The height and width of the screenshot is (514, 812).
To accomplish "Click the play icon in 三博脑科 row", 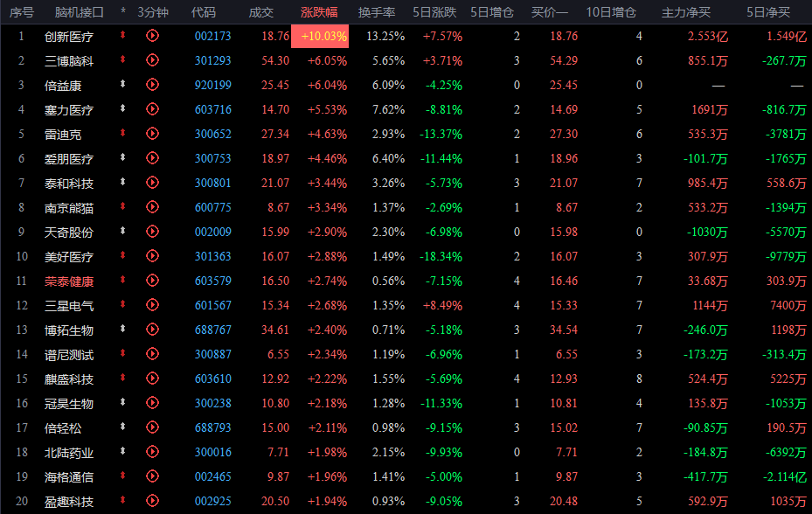I will (x=152, y=60).
